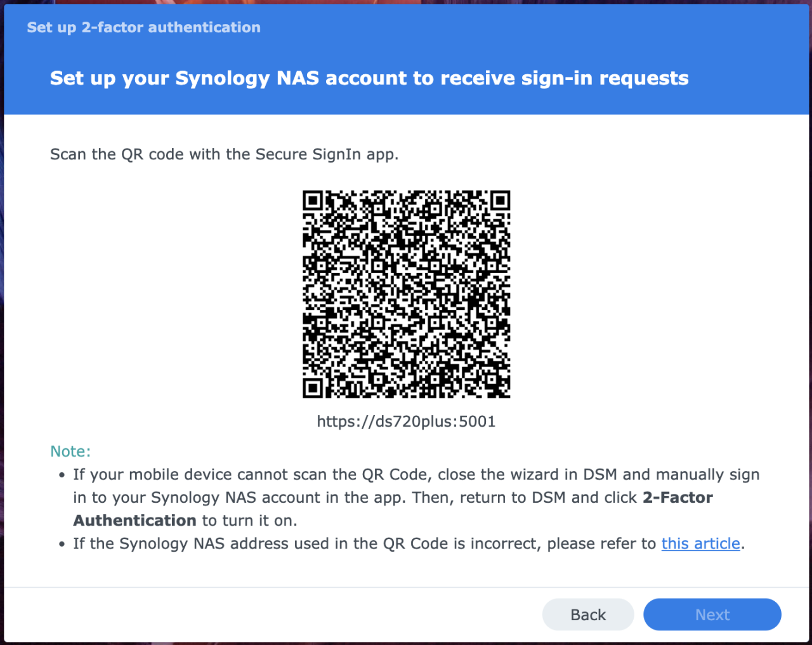Click the "Scan the QR code" instruction text
This screenshot has height=645, width=812.
224,154
